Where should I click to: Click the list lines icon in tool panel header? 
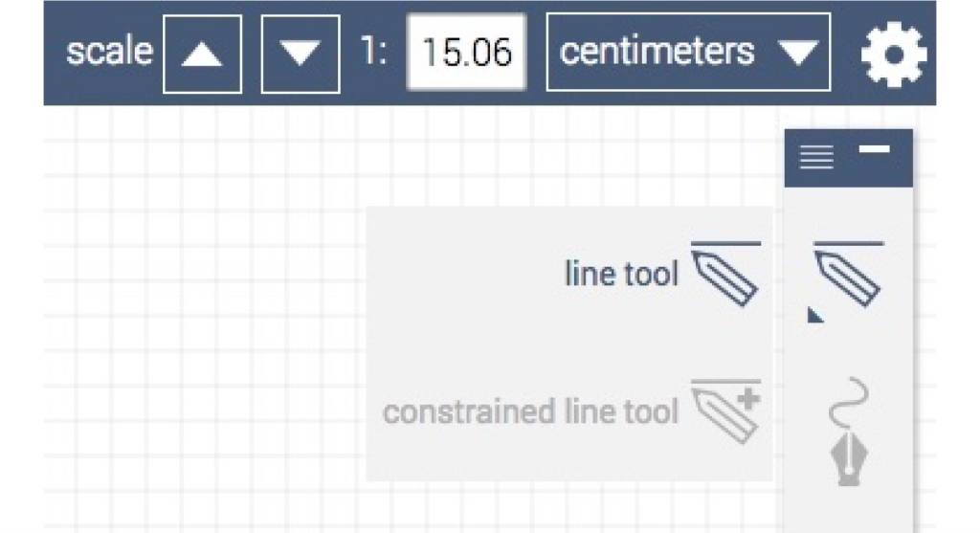point(816,157)
